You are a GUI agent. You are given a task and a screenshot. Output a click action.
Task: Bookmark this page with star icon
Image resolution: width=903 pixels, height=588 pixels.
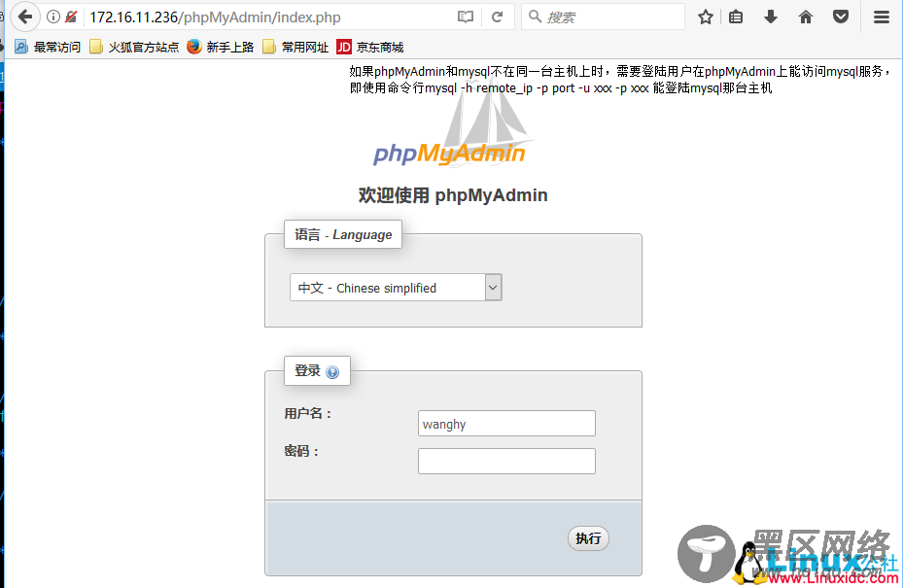tap(706, 17)
